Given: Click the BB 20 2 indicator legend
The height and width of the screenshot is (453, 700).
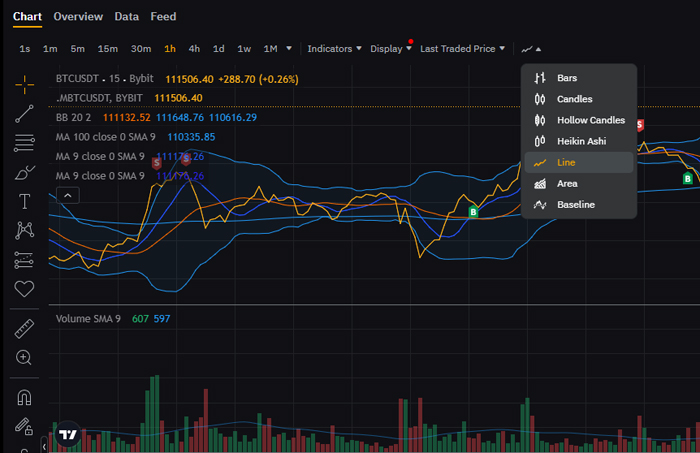Looking at the screenshot, I should click(x=73, y=117).
